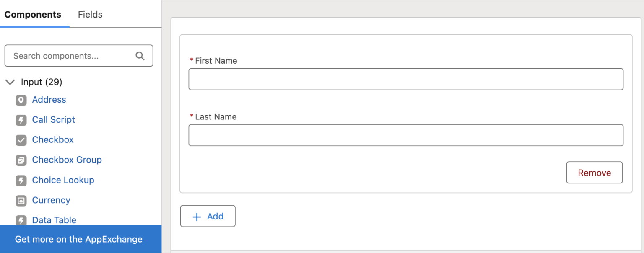Image resolution: width=644 pixels, height=253 pixels.
Task: Select the Address component link
Action: [49, 100]
